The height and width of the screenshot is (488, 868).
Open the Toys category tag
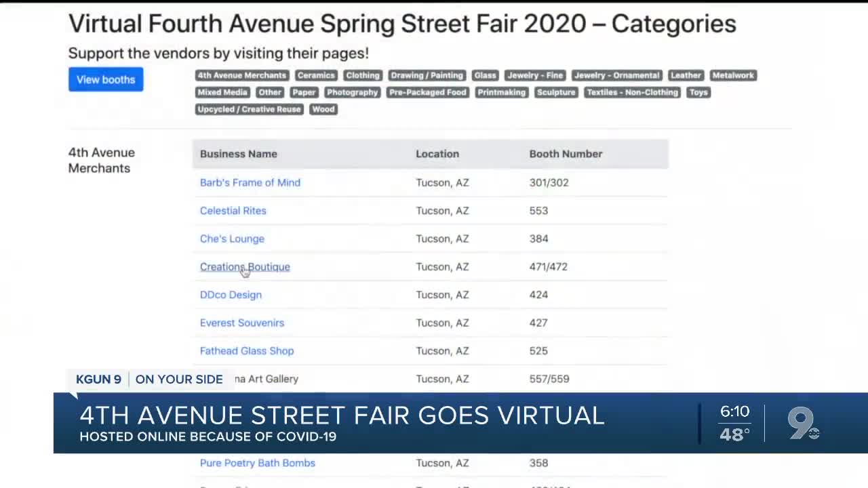coord(698,92)
